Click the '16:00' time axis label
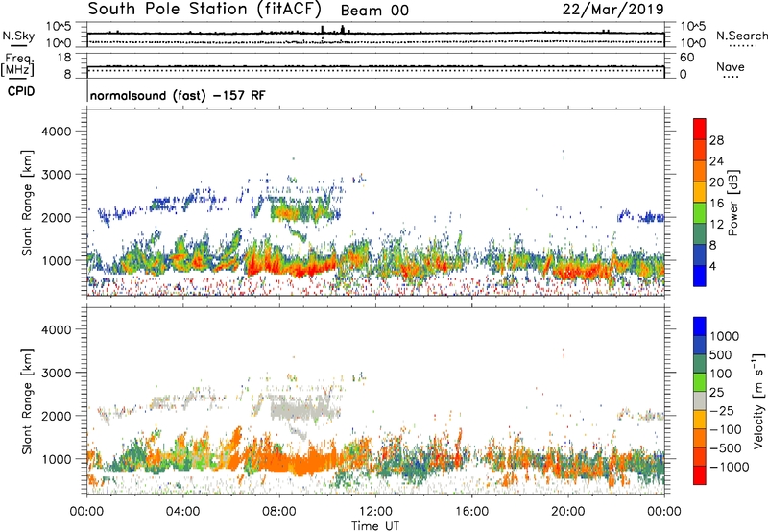This screenshot has width=768, height=532. pos(471,512)
